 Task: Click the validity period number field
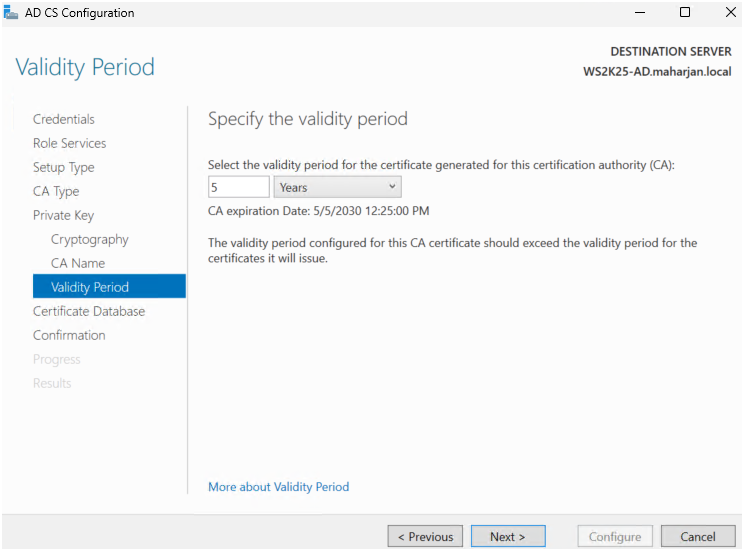pos(238,187)
